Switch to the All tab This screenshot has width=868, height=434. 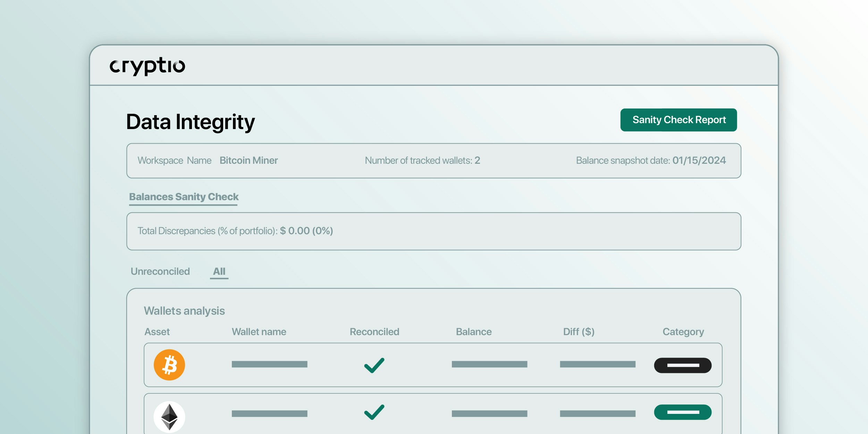[219, 271]
